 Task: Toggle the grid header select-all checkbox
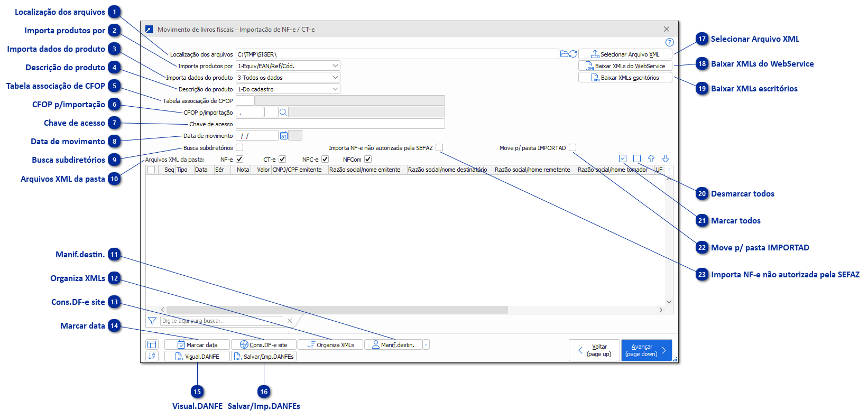click(151, 170)
